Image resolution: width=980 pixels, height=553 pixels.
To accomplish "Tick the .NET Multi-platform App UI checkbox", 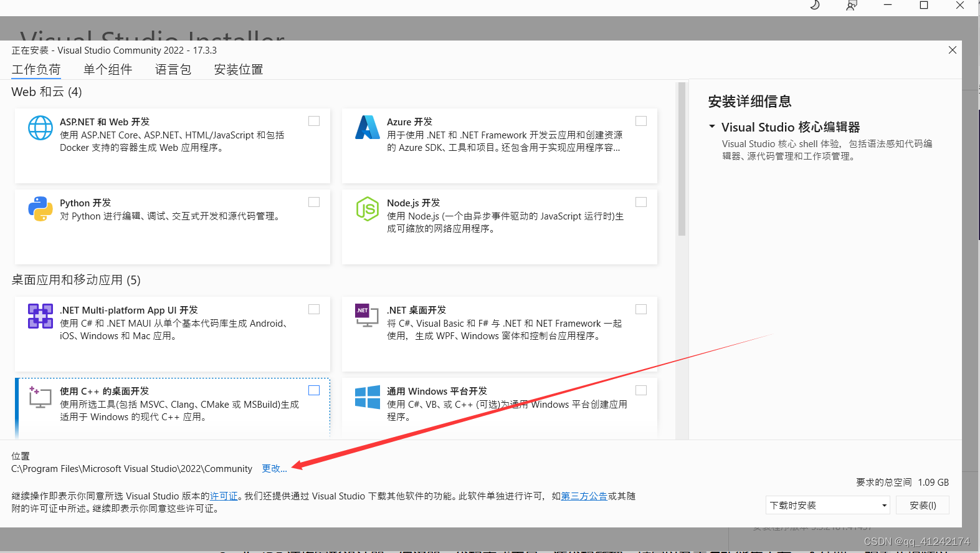I will pyautogui.click(x=314, y=309).
